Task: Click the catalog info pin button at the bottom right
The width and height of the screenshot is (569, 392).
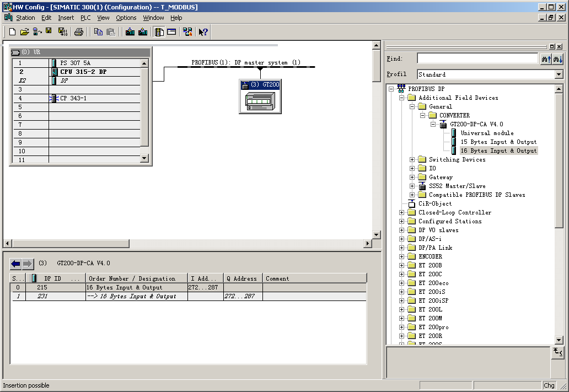Action: (558, 352)
